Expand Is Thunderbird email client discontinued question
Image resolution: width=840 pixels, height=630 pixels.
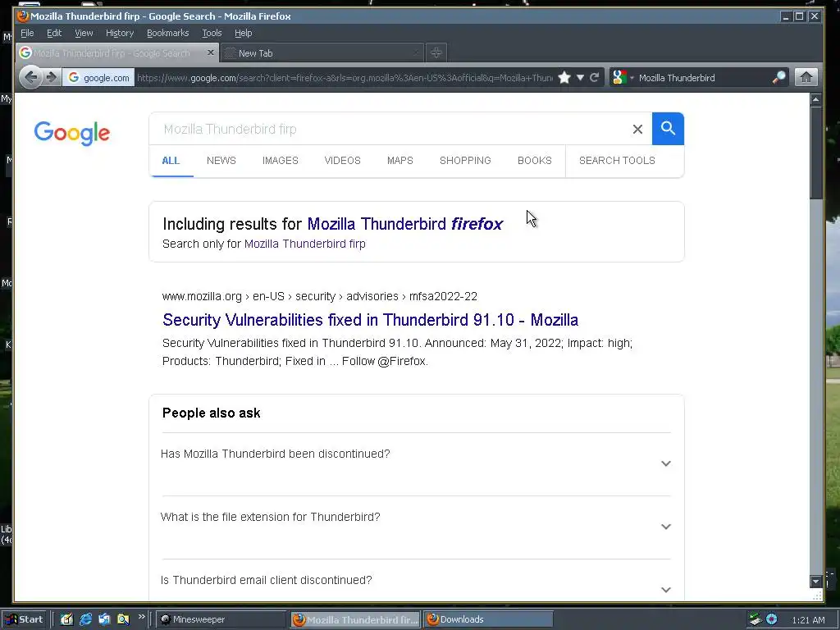point(416,587)
